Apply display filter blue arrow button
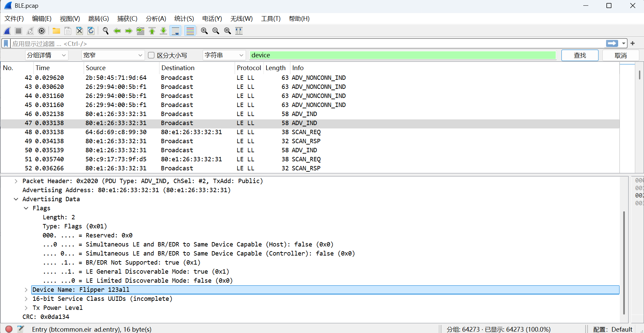This screenshot has width=644, height=333. [x=612, y=44]
